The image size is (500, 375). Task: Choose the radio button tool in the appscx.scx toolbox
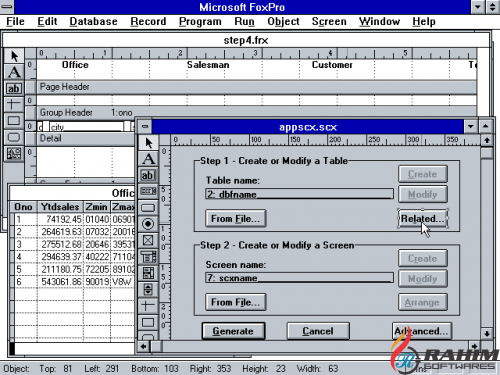(148, 224)
